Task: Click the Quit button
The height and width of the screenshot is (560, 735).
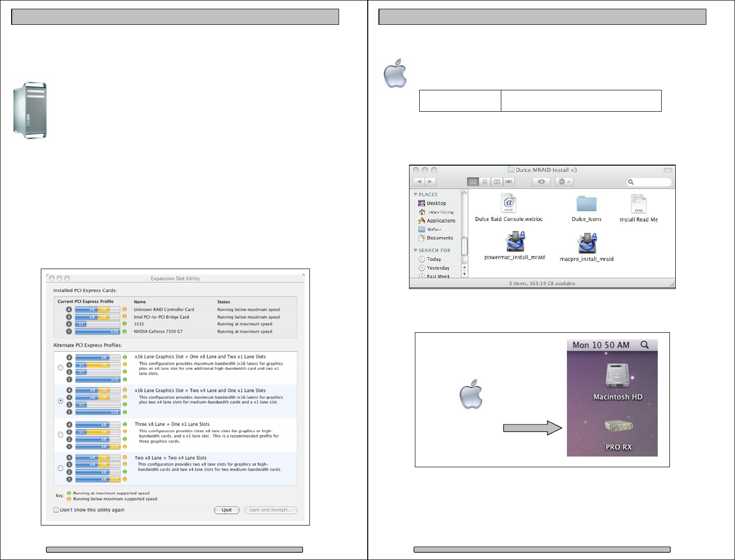Action: click(227, 510)
